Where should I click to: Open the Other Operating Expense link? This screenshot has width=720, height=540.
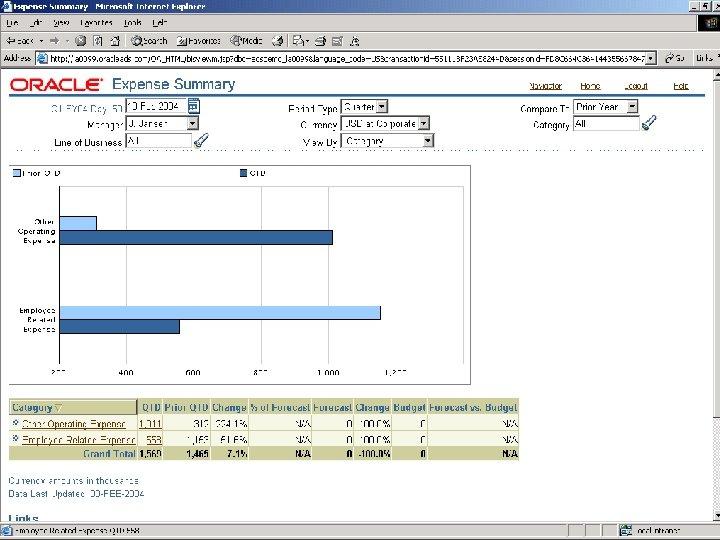(x=73, y=424)
